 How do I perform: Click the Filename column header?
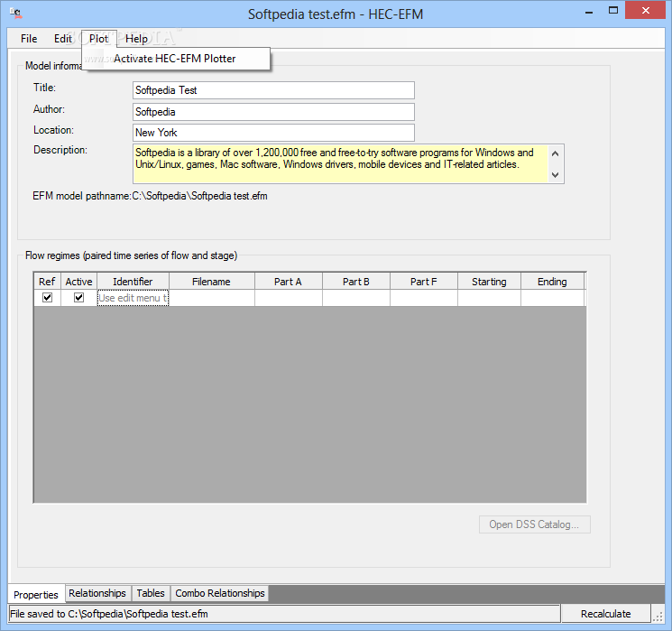click(x=212, y=282)
